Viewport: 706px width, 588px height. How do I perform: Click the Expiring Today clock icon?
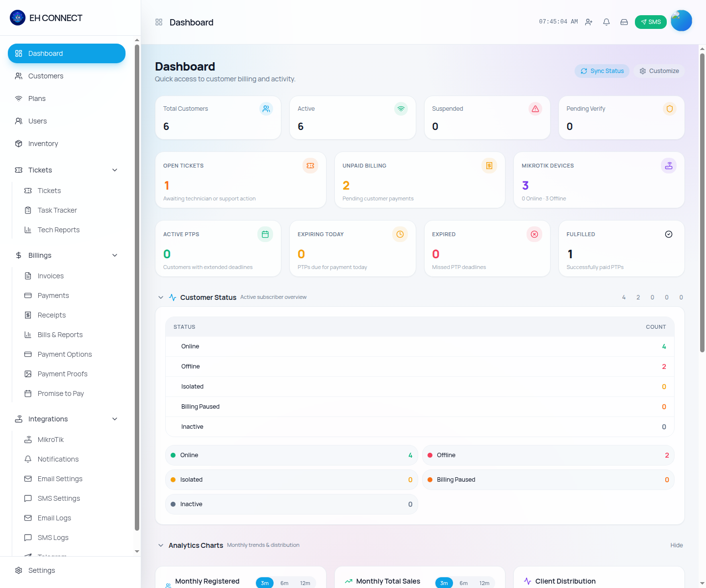(x=400, y=234)
